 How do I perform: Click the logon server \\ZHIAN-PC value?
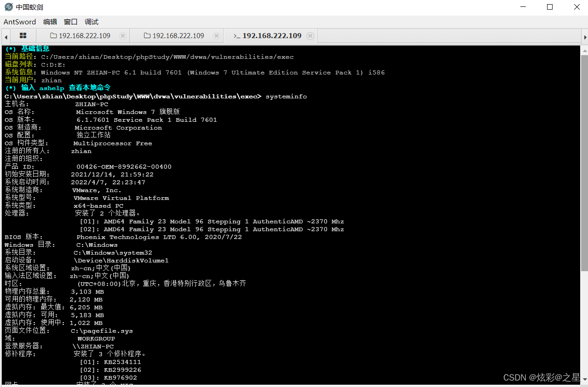(x=93, y=347)
